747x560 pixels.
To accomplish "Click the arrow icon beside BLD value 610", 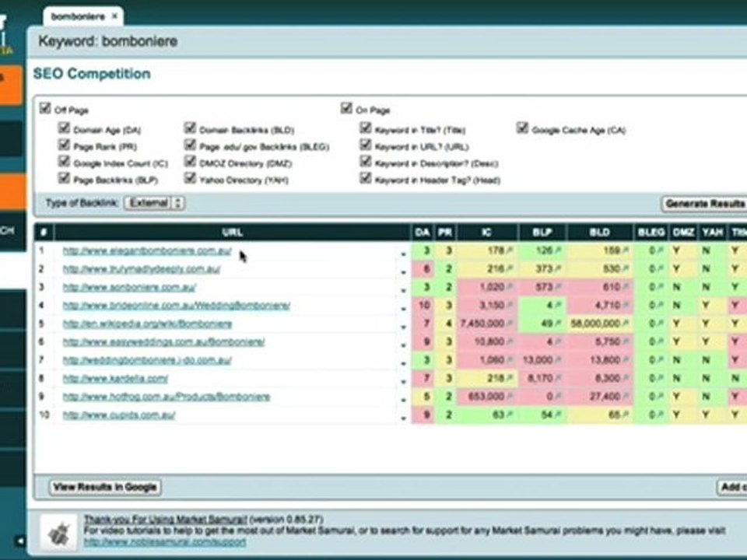I will (625, 287).
